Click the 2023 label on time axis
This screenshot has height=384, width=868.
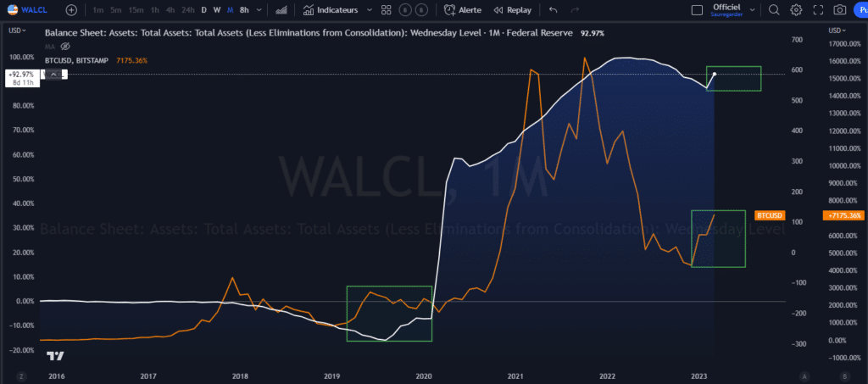coord(699,376)
